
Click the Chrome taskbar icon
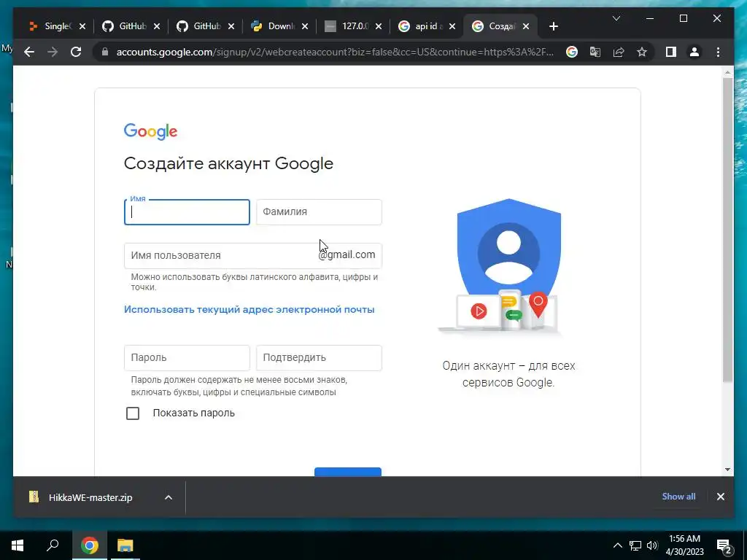[x=89, y=545]
